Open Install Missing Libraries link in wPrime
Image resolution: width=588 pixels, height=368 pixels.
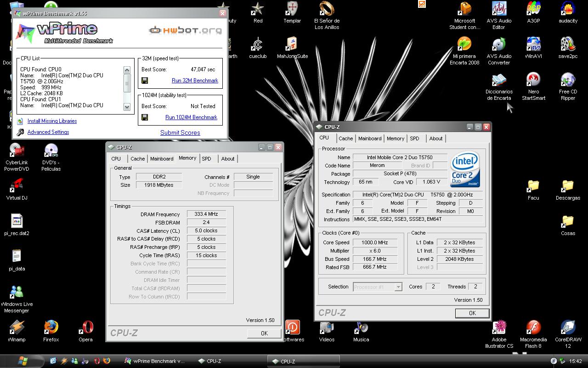[x=52, y=121]
